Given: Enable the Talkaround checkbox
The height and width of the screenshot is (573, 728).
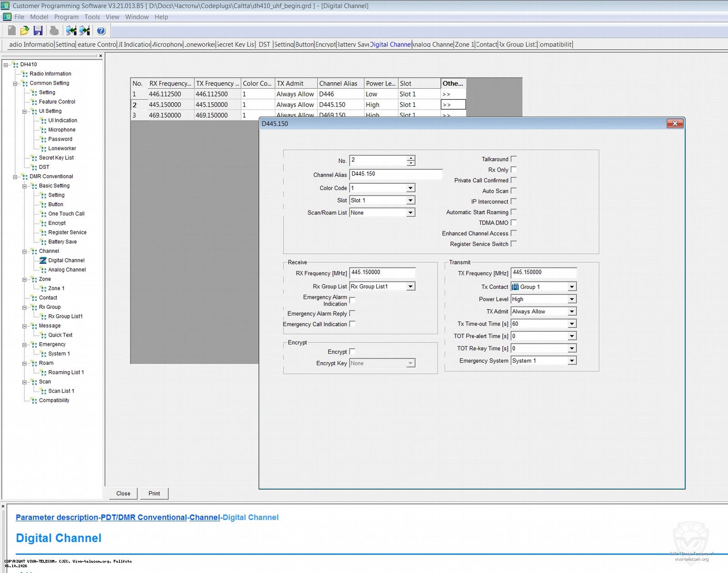Looking at the screenshot, I should click(514, 159).
